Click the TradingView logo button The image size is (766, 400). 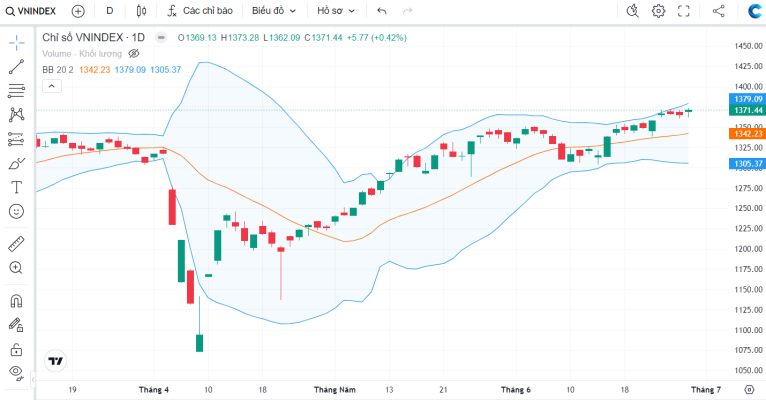55,361
